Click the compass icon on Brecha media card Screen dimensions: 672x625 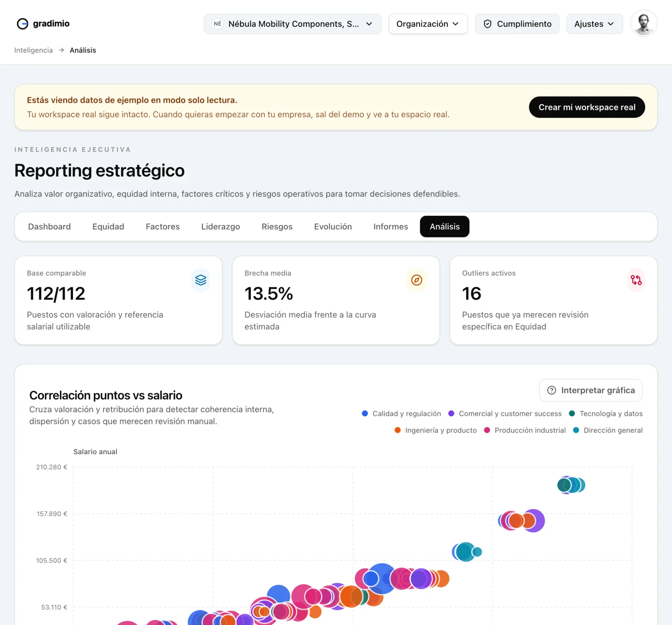click(417, 280)
